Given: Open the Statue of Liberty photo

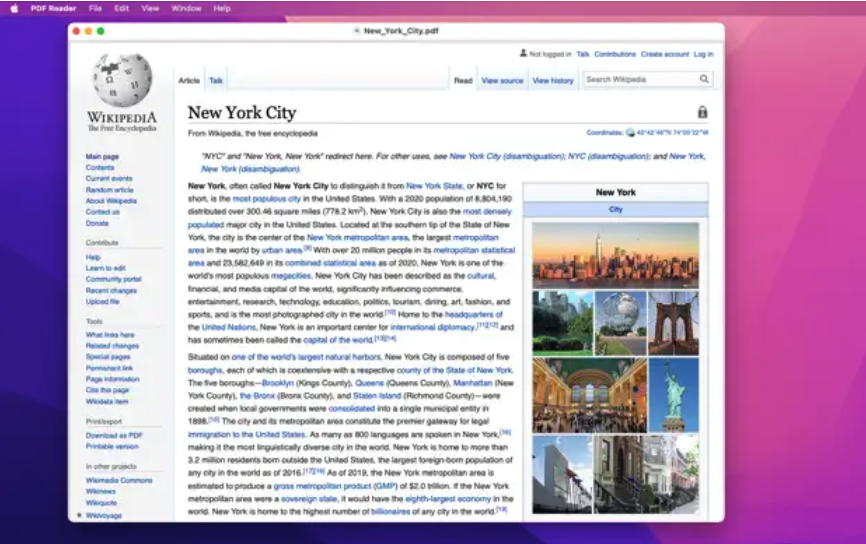Looking at the screenshot, I should [673, 395].
